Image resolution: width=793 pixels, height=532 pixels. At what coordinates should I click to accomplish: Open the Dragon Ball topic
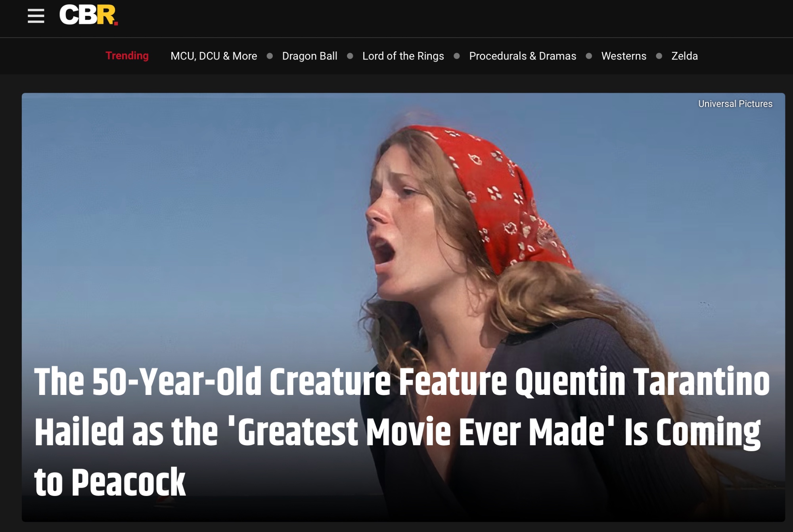(310, 56)
